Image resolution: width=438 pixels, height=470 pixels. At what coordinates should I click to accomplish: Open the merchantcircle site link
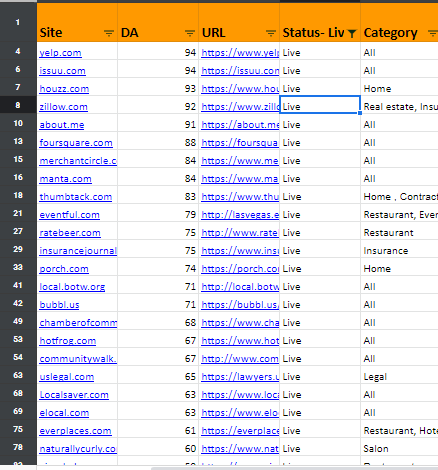(x=78, y=161)
